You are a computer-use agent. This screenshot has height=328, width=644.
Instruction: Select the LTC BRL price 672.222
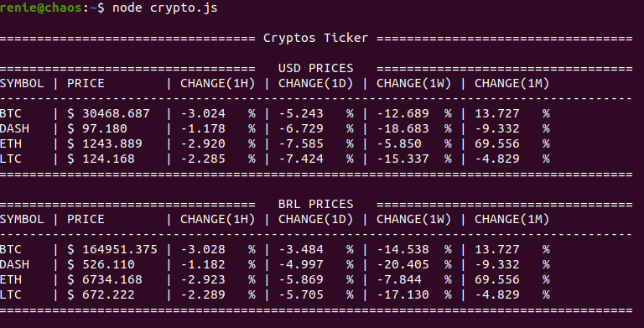pos(108,295)
